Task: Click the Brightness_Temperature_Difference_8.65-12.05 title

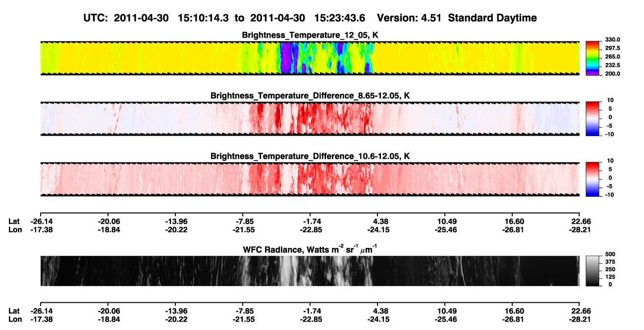Action: 310,95
